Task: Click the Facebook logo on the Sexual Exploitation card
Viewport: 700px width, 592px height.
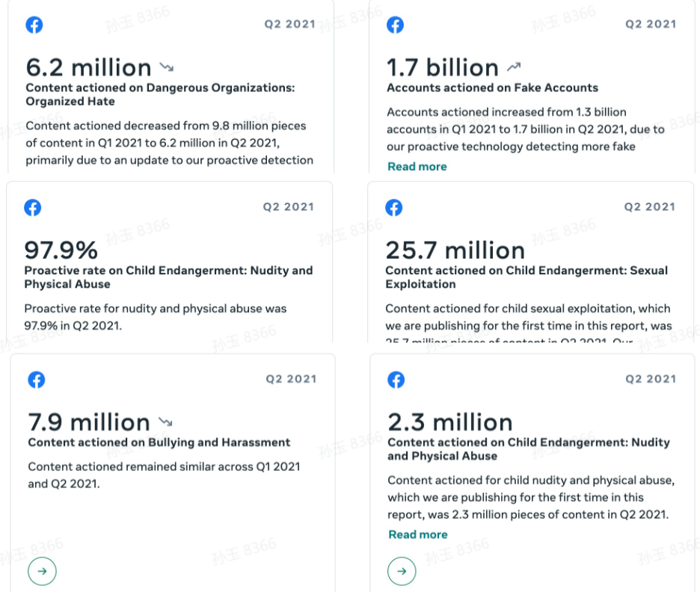Action: (x=394, y=208)
